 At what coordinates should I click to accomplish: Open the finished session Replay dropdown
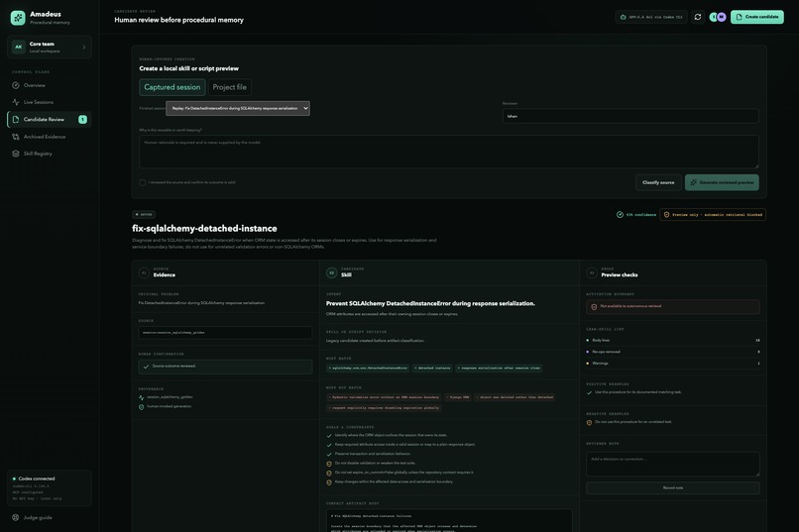point(238,108)
